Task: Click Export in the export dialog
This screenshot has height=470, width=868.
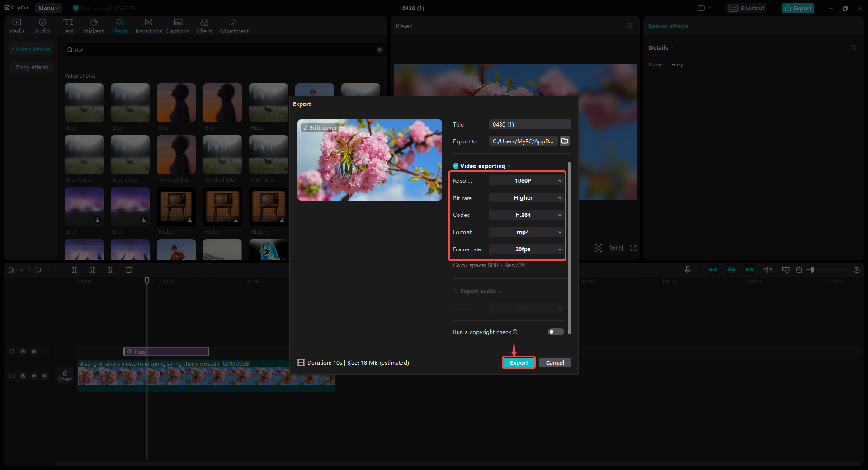Action: pyautogui.click(x=519, y=362)
